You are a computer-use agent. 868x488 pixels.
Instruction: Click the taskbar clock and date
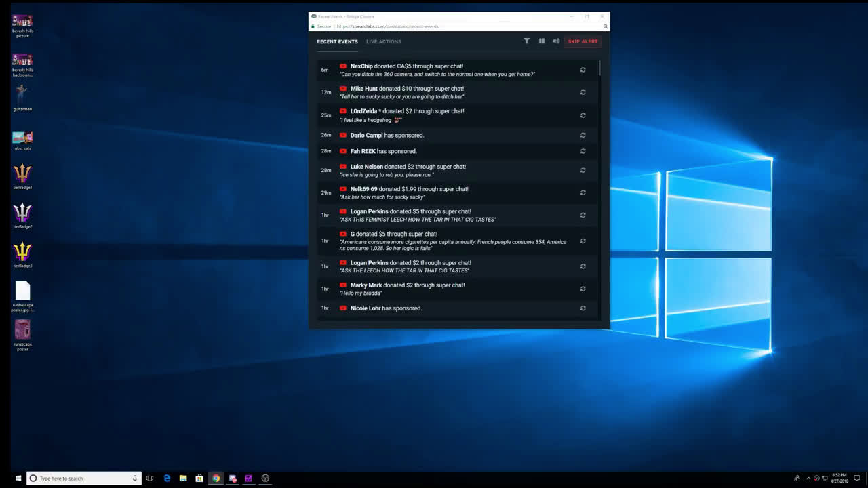pyautogui.click(x=840, y=479)
